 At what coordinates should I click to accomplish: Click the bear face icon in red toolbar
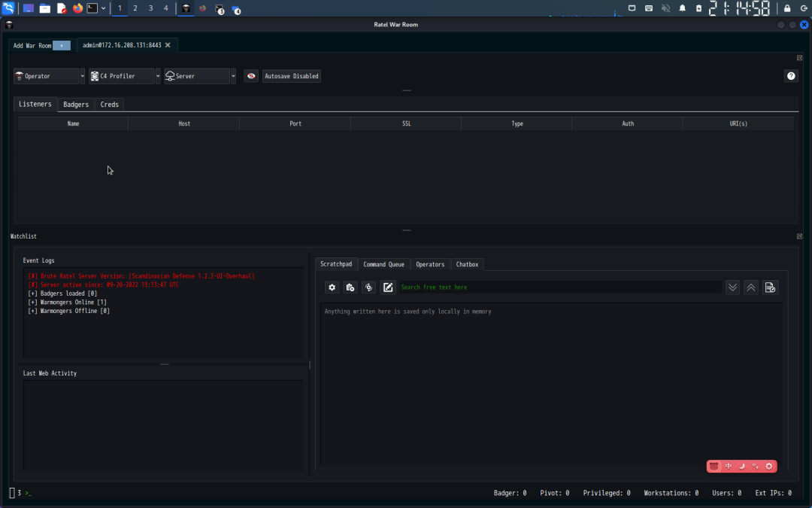point(714,466)
